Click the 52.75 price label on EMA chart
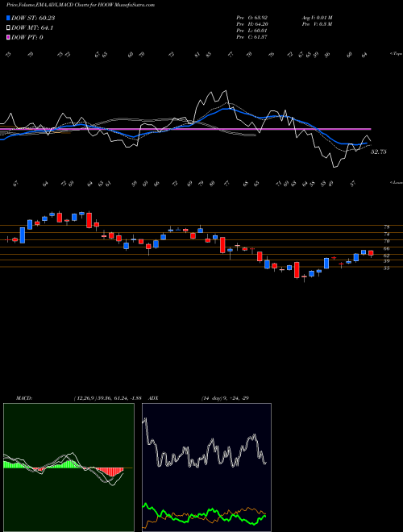This screenshot has width=403, height=532. click(378, 152)
